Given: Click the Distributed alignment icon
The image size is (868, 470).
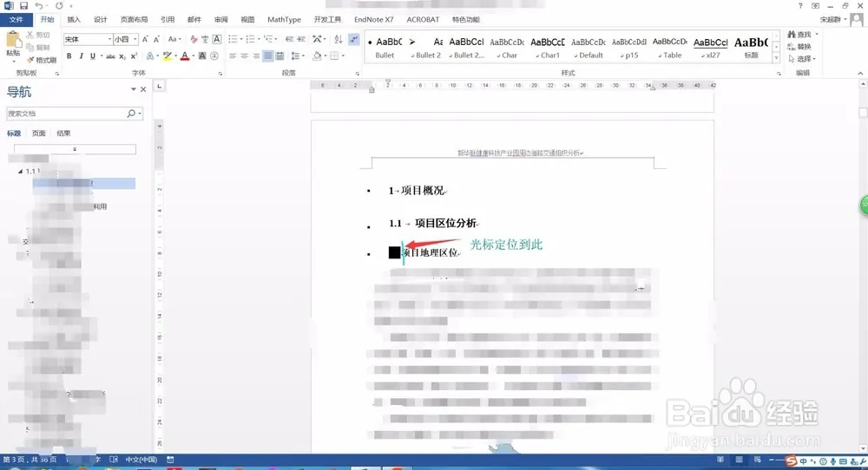Looking at the screenshot, I should (280, 55).
